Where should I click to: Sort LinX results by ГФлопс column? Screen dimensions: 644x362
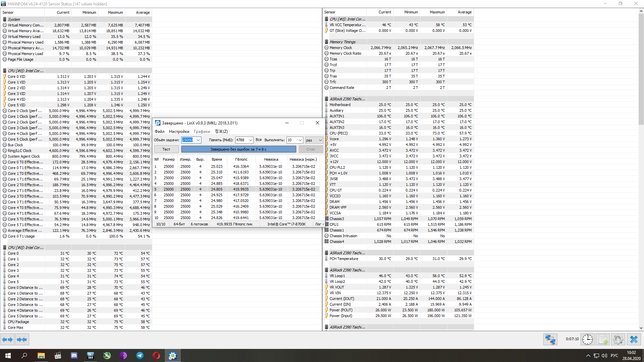(x=241, y=159)
